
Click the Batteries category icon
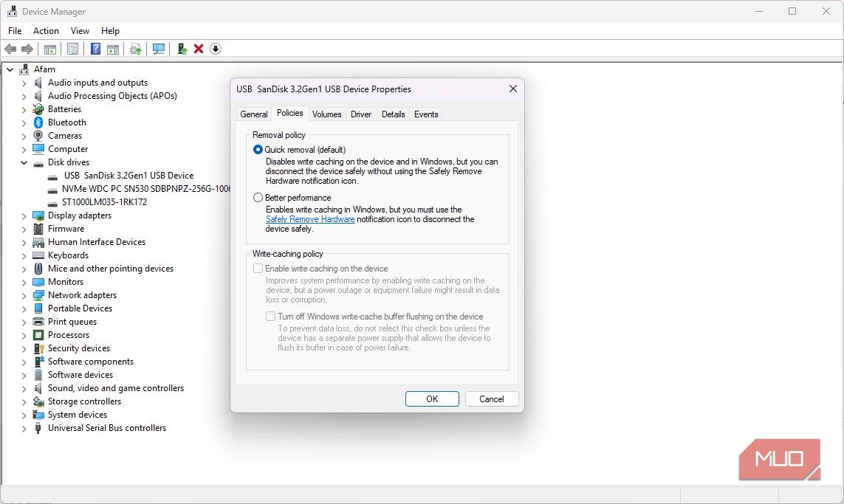[x=38, y=109]
